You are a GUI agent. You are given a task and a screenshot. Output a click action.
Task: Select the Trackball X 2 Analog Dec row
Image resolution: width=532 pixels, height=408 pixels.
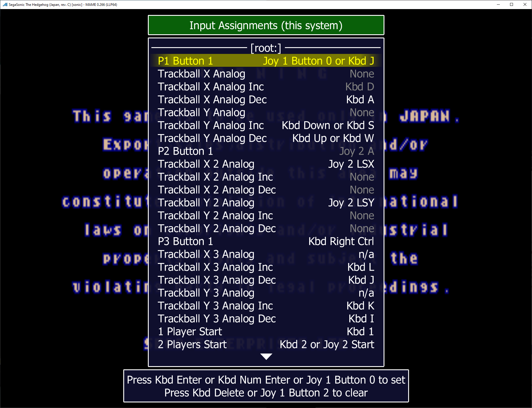tap(266, 190)
